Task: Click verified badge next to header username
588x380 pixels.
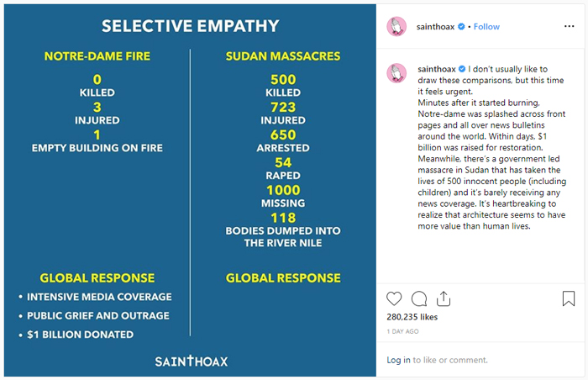Action: tap(462, 26)
